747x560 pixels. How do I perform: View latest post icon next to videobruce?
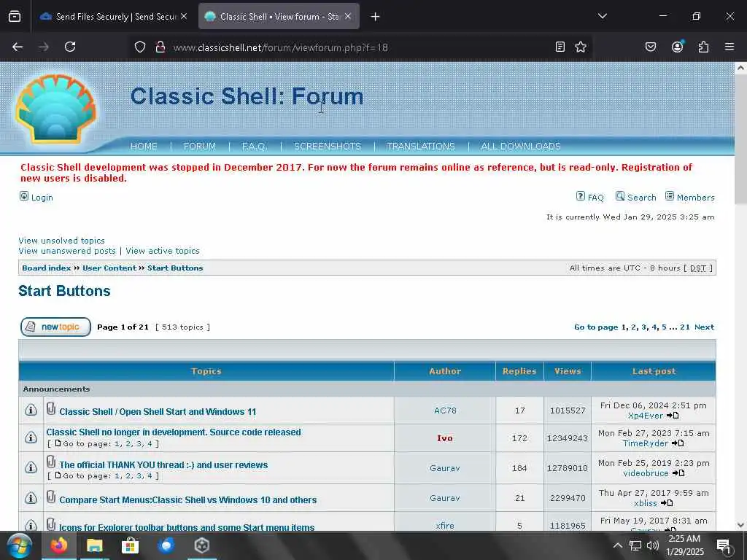[x=678, y=473]
